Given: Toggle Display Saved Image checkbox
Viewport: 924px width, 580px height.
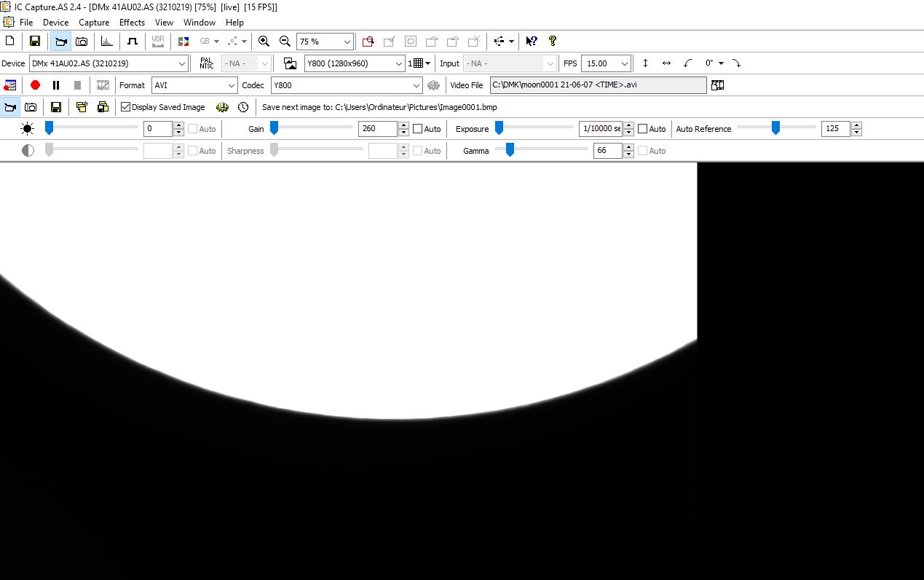Looking at the screenshot, I should (x=125, y=107).
